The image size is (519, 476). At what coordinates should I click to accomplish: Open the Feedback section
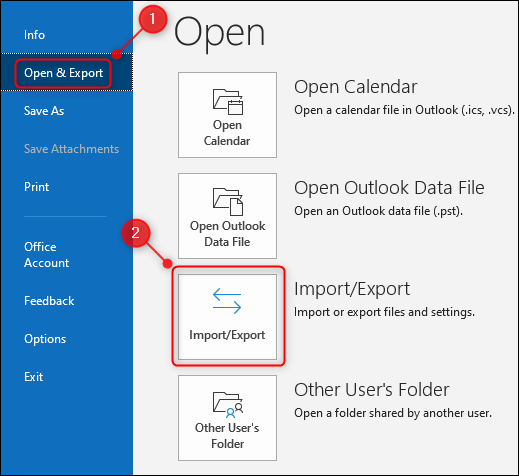[x=49, y=301]
